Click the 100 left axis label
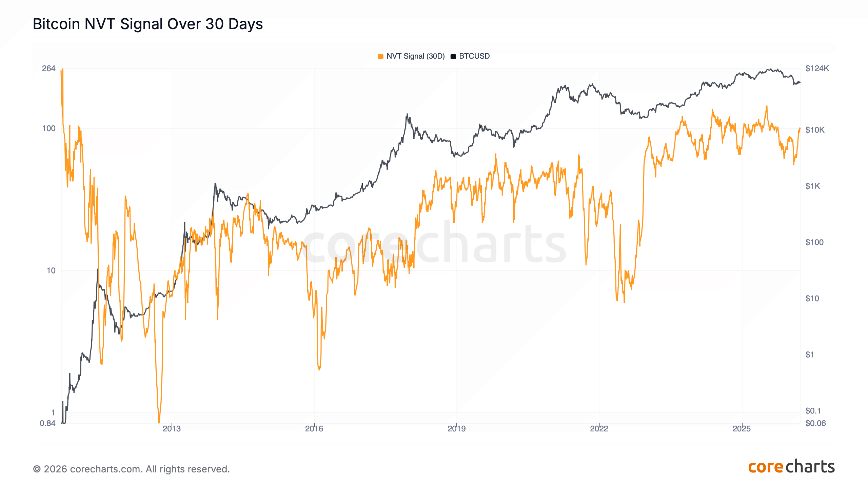Viewport: 868px width, 488px height. click(x=48, y=128)
